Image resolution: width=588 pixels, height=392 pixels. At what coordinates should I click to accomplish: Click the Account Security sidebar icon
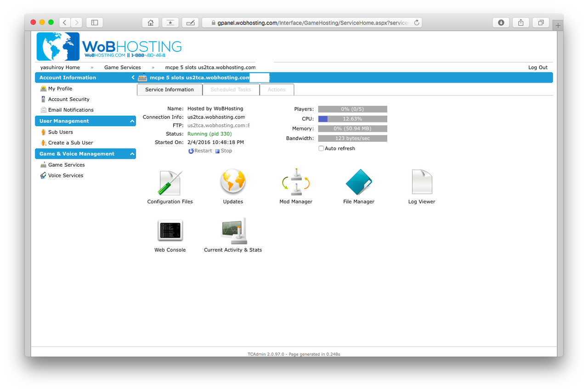tap(44, 99)
